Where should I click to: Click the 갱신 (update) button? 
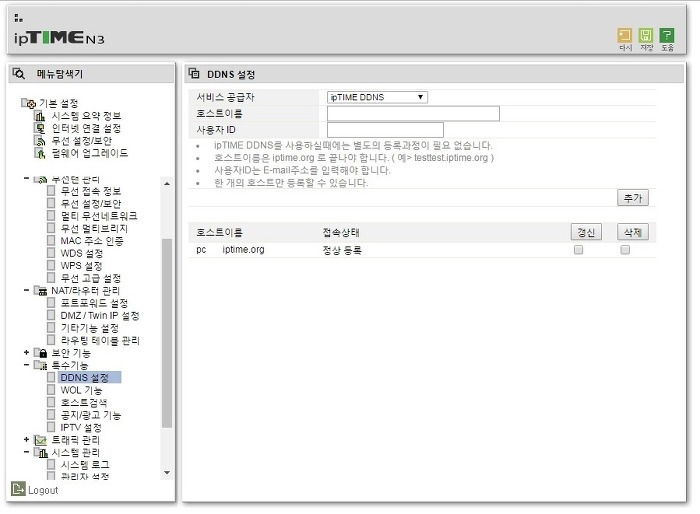[x=586, y=232]
